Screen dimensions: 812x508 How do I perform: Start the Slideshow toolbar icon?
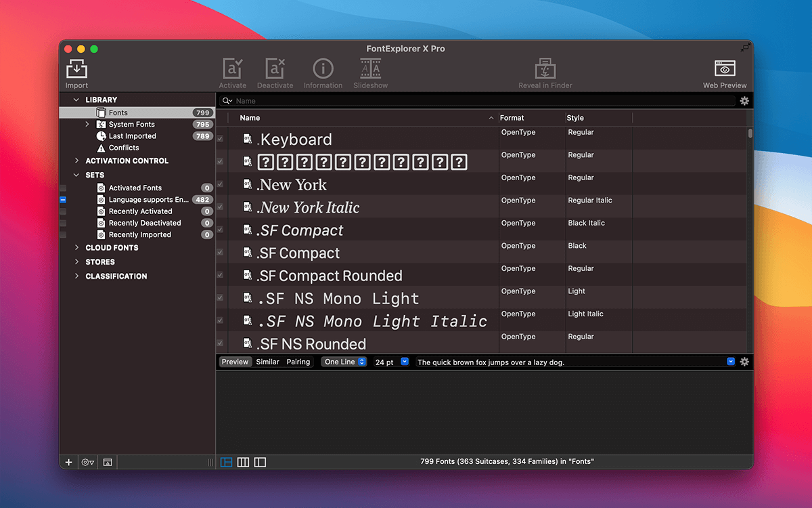click(x=371, y=68)
